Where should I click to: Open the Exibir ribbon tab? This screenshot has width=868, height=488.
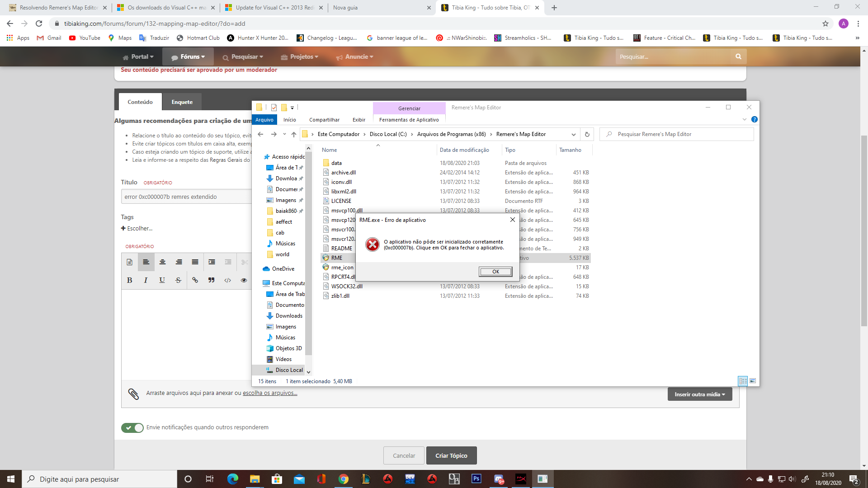tap(359, 120)
